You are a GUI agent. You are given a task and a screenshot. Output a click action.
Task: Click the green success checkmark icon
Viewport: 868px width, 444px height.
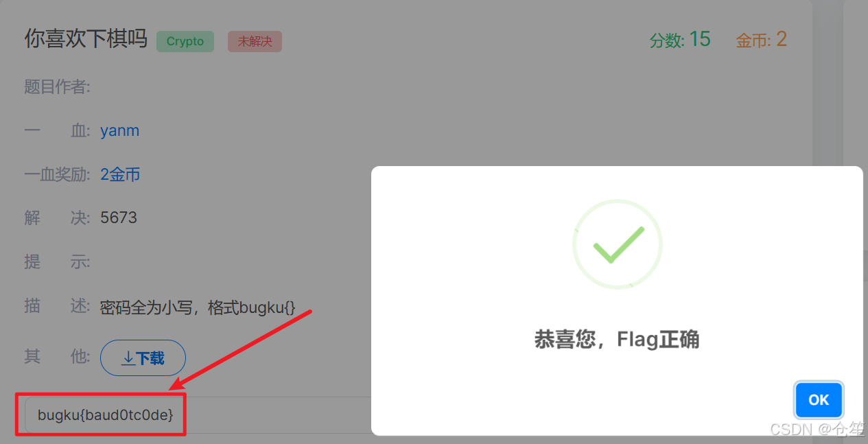(618, 244)
